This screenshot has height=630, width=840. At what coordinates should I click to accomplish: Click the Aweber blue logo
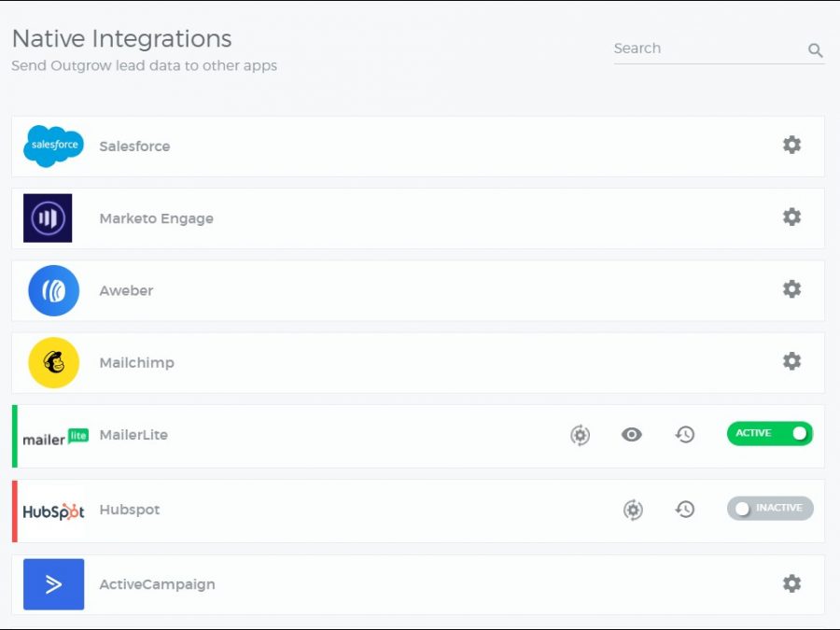click(x=53, y=290)
